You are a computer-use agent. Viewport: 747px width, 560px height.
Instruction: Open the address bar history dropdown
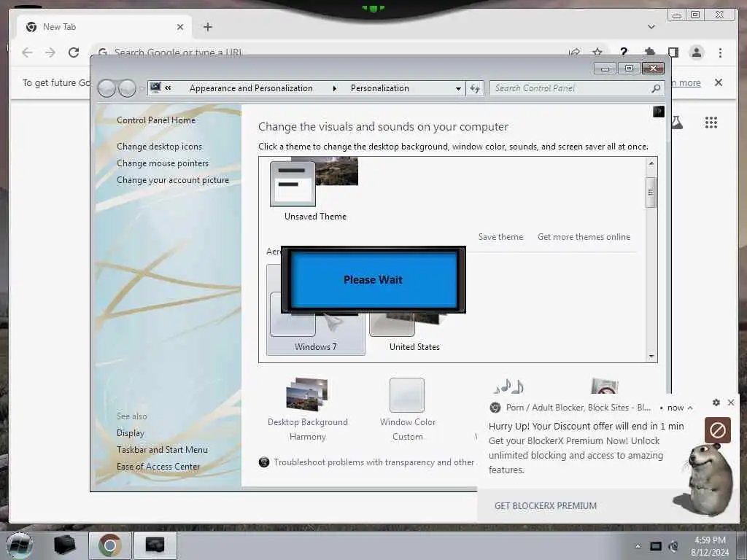click(458, 88)
